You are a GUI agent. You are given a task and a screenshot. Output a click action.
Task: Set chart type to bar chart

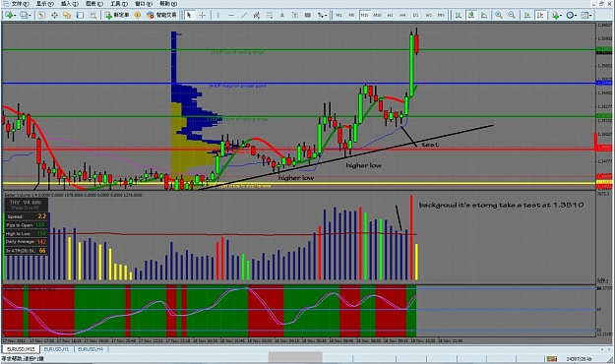pos(459,15)
